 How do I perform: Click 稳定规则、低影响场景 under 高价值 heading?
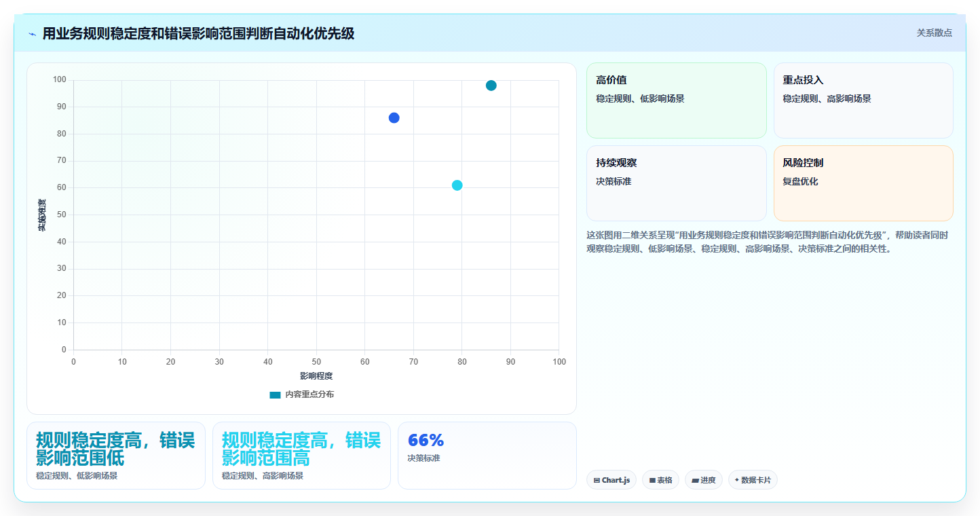[x=640, y=98]
